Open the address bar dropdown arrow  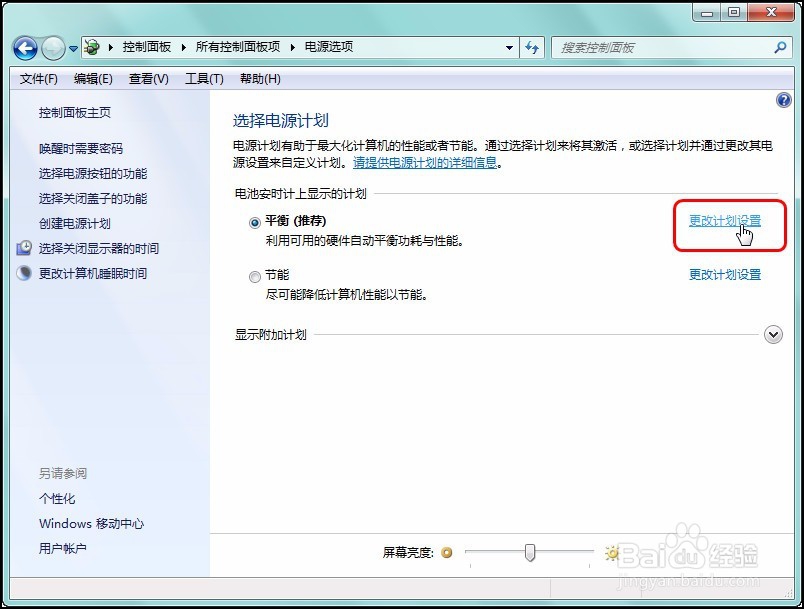508,47
